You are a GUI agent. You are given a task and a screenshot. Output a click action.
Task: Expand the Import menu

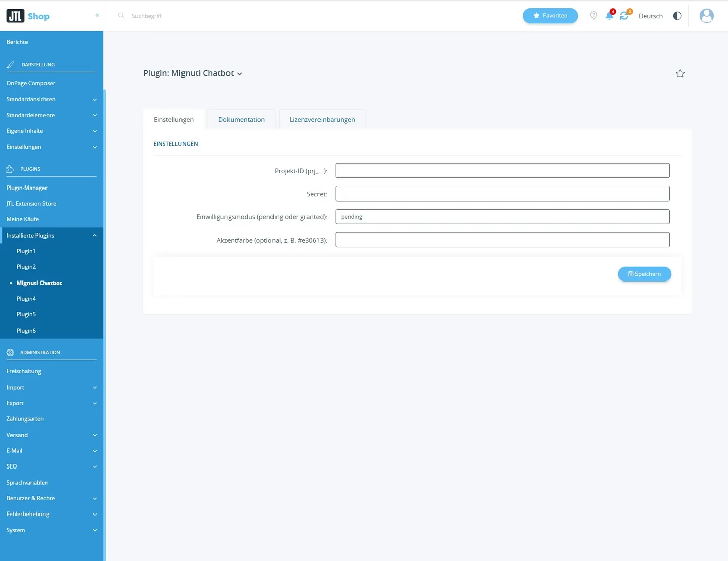pyautogui.click(x=52, y=387)
